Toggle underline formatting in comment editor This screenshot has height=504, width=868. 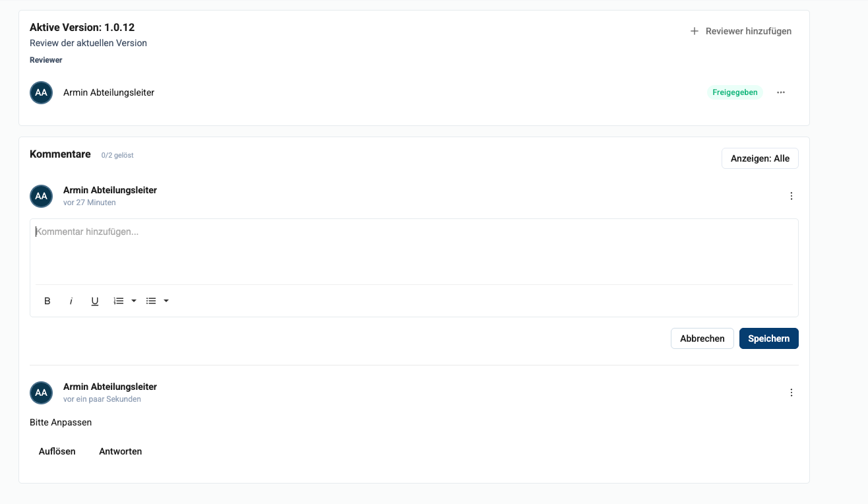point(95,301)
